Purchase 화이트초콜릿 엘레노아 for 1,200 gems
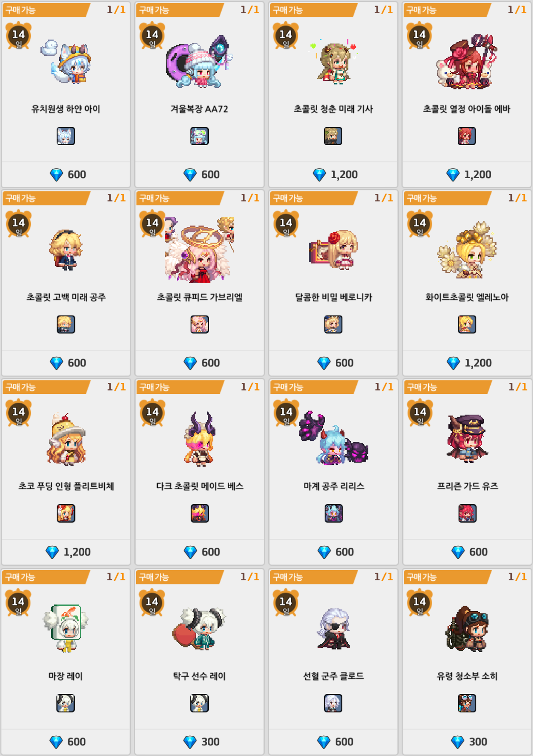533x756 pixels. pos(469,363)
